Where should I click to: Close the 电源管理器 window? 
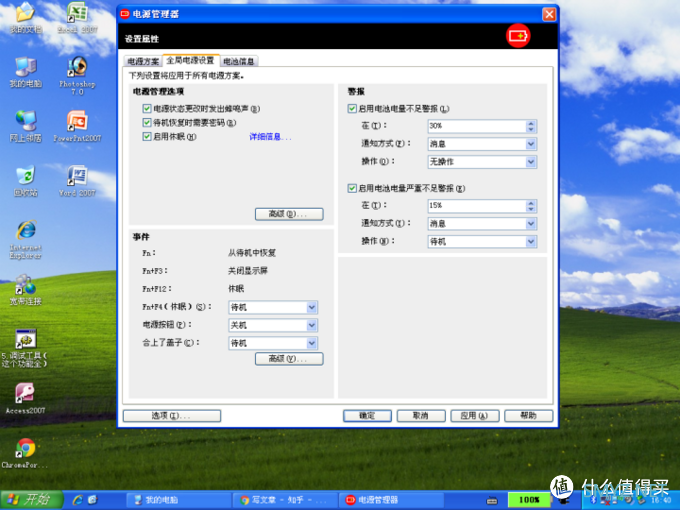pyautogui.click(x=549, y=14)
